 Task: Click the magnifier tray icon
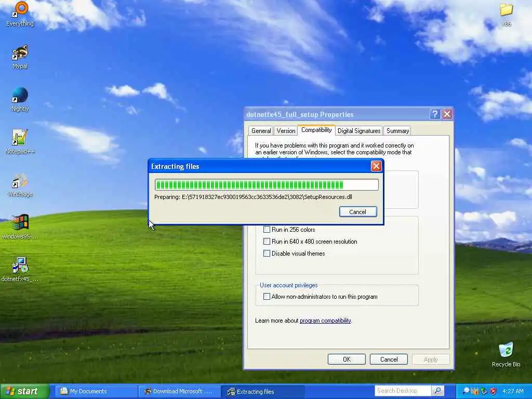466,391
